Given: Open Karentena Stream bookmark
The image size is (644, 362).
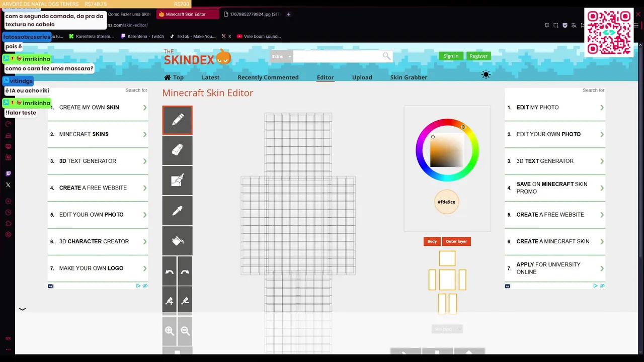Looking at the screenshot, I should [91, 36].
